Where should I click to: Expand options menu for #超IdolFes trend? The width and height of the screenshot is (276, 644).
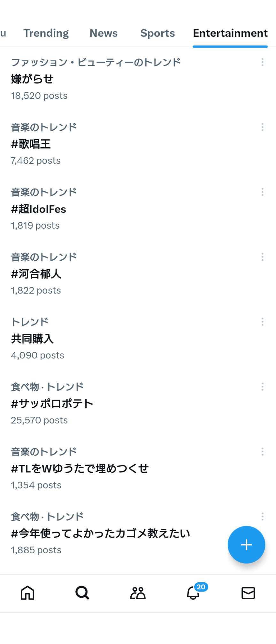[263, 192]
